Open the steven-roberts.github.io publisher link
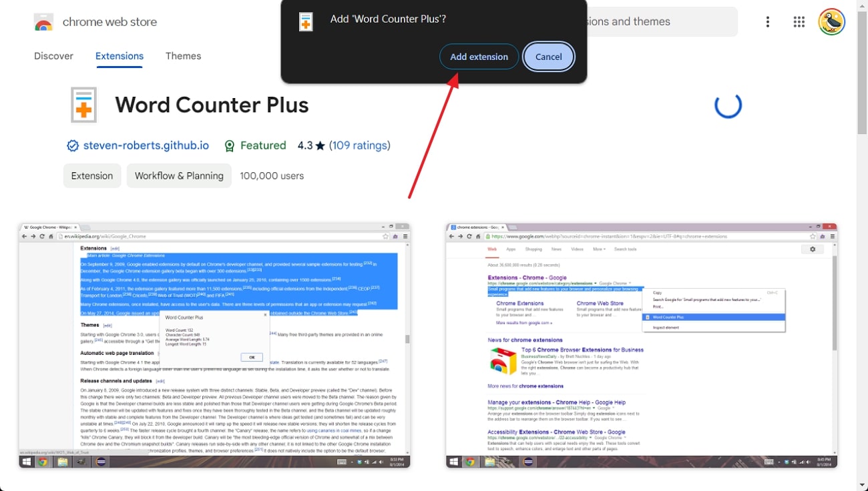868x491 pixels. 146,145
